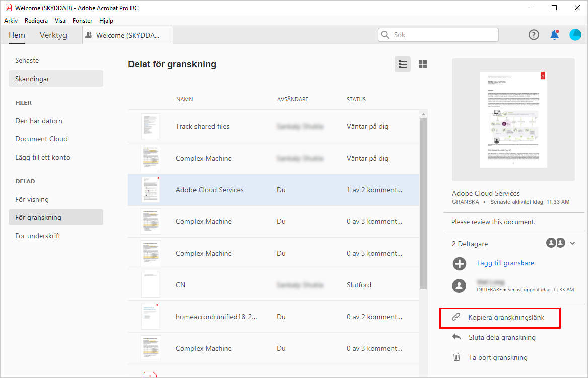This screenshot has width=588, height=378.
Task: Open the blue profile avatar
Action: (x=575, y=35)
